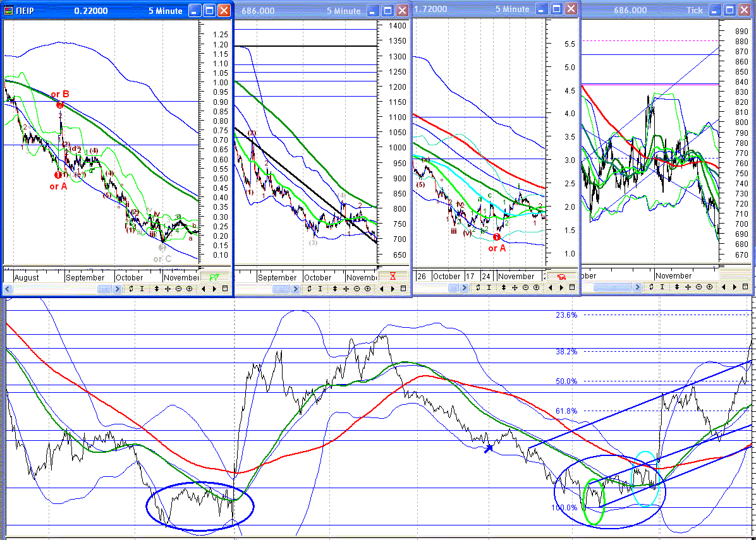Click the '38.2%' Fibonacci level label
756x540 pixels.
click(566, 352)
